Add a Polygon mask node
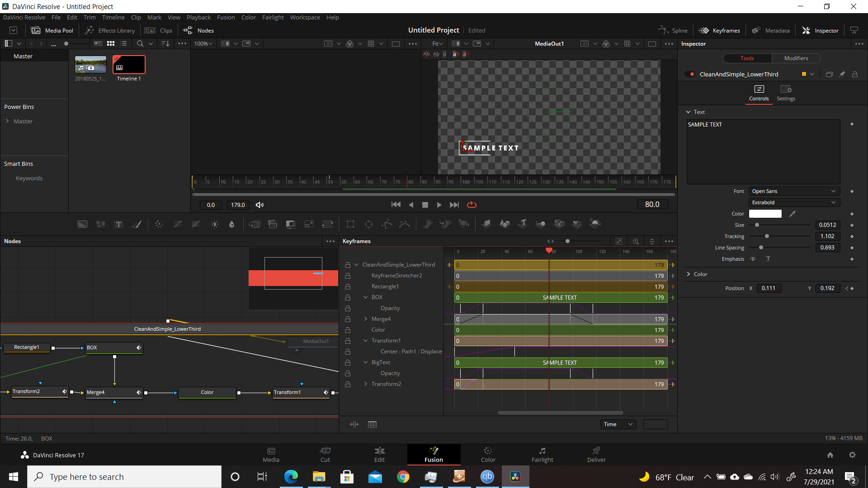 click(387, 224)
